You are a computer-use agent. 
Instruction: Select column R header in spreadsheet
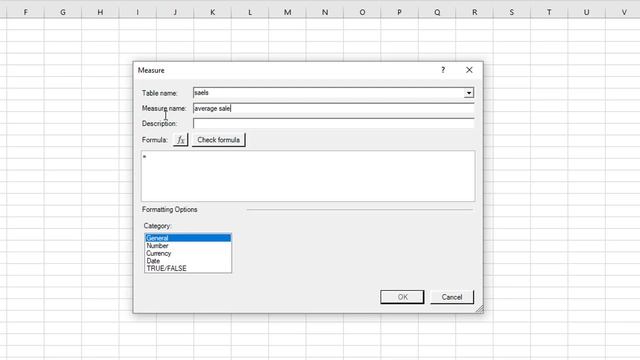pos(474,12)
